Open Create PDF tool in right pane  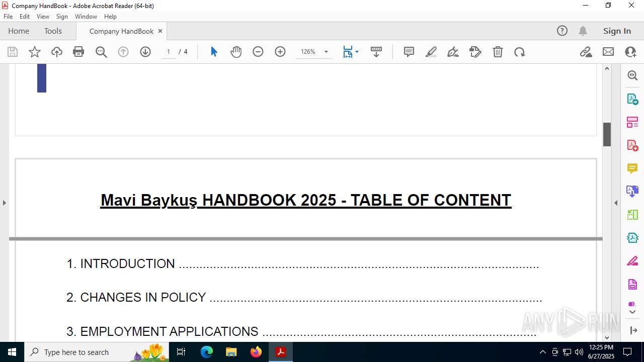pos(632,145)
